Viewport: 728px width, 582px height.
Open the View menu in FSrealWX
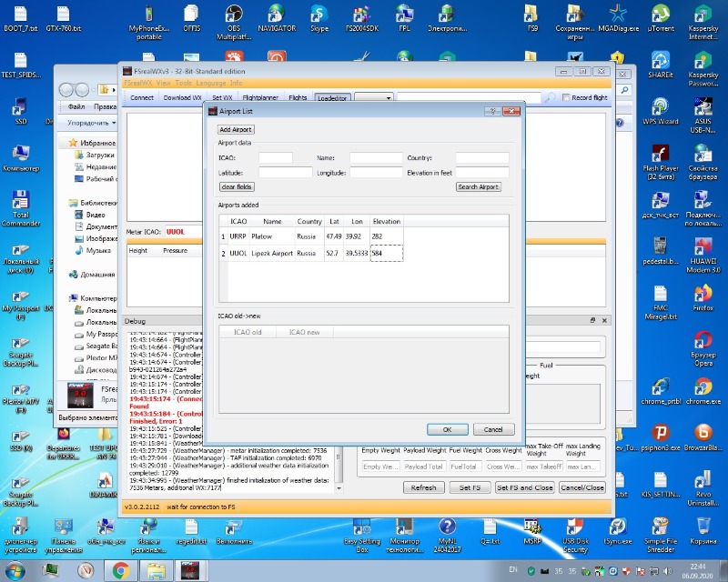164,83
